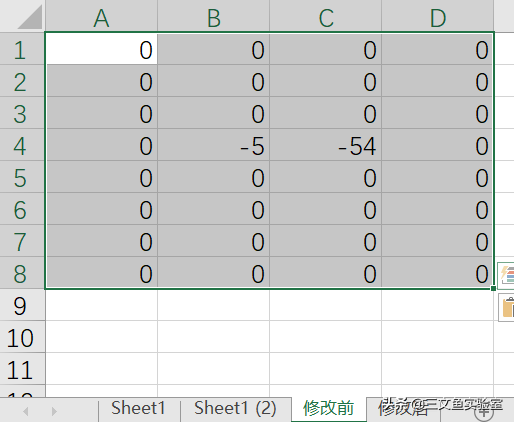Viewport: 514px width, 422px height.
Task: Add a new sheet with plus icon
Action: [484, 411]
